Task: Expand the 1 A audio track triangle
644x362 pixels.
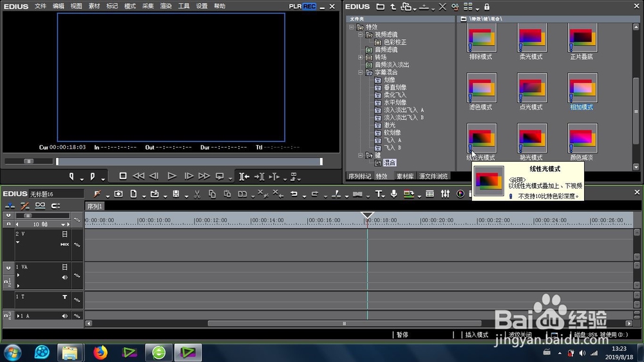Action: 18,316
